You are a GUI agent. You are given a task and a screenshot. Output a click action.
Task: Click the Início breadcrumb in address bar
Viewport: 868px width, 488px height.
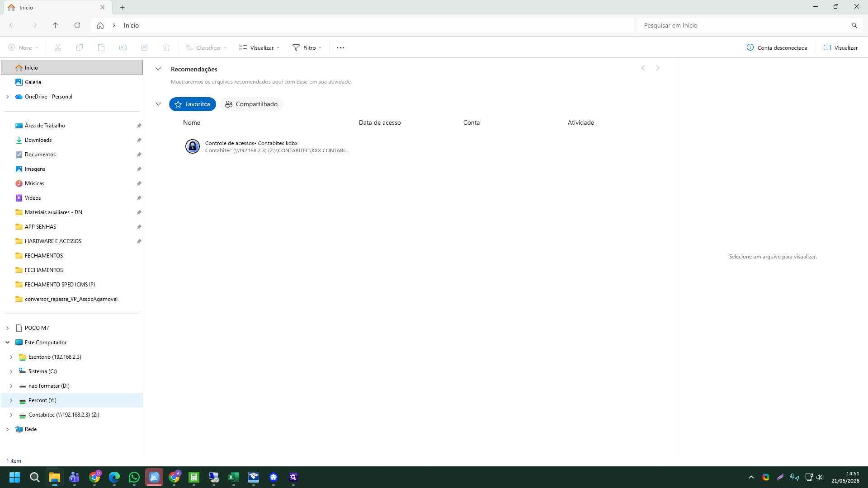point(131,25)
